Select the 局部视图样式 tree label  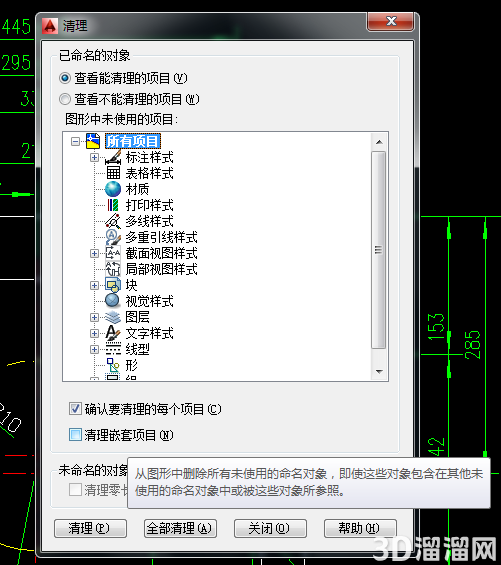coord(161,269)
